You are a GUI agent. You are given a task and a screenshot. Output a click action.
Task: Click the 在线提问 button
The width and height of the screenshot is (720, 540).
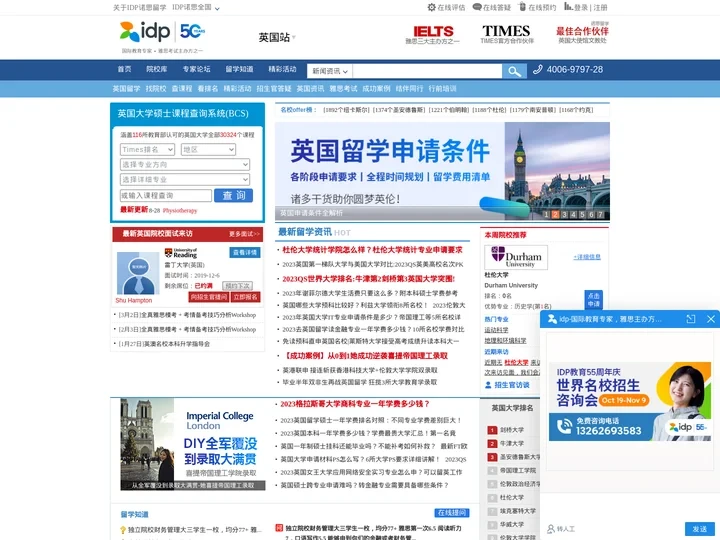click(452, 513)
